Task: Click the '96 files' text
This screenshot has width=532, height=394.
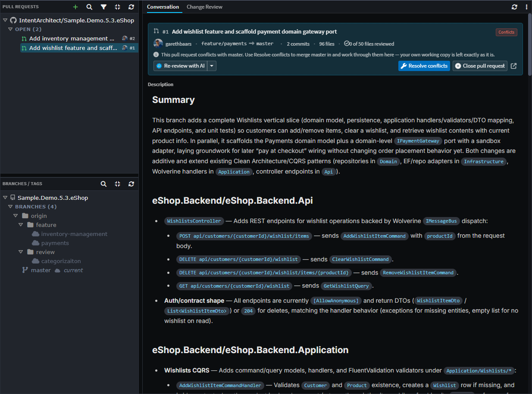Action: click(x=327, y=43)
